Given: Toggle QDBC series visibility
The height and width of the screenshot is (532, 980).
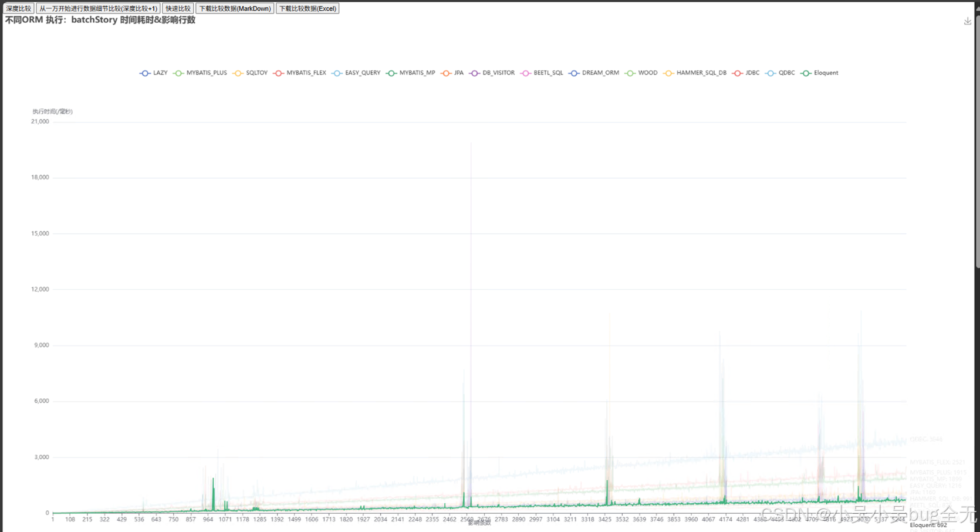Looking at the screenshot, I should 780,73.
